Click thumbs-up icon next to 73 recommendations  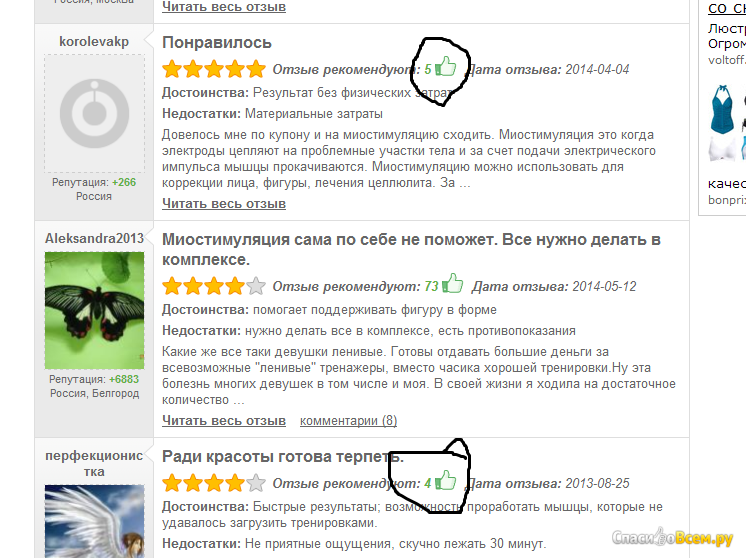452,283
